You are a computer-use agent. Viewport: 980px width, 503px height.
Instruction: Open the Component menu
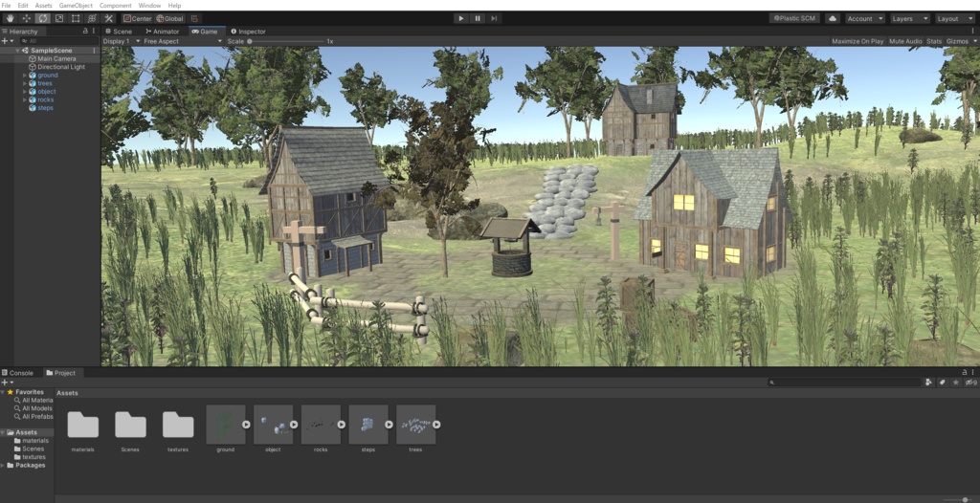coord(115,5)
